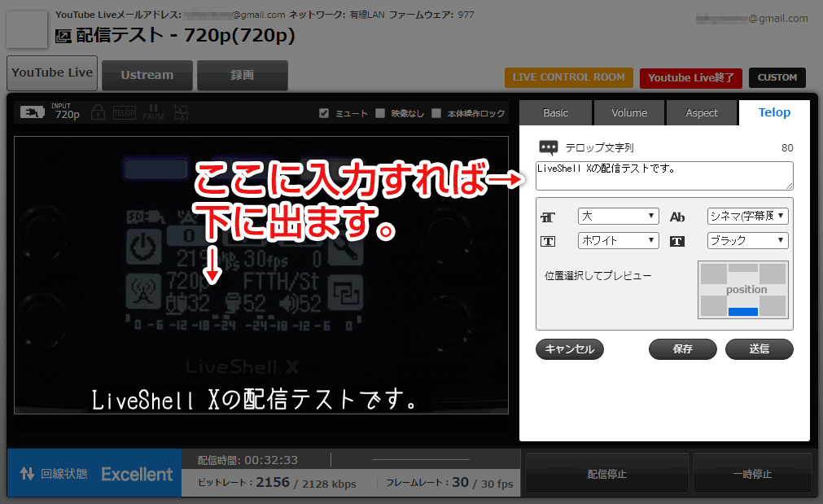Click the speech bubble telop text icon
Viewport: 823px width, 504px height.
(549, 147)
